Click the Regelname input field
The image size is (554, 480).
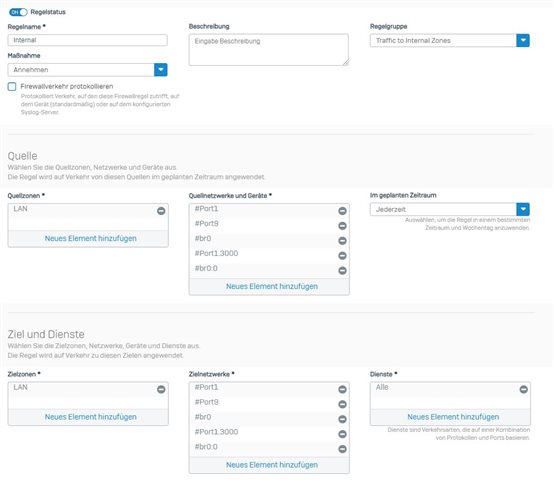[88, 40]
